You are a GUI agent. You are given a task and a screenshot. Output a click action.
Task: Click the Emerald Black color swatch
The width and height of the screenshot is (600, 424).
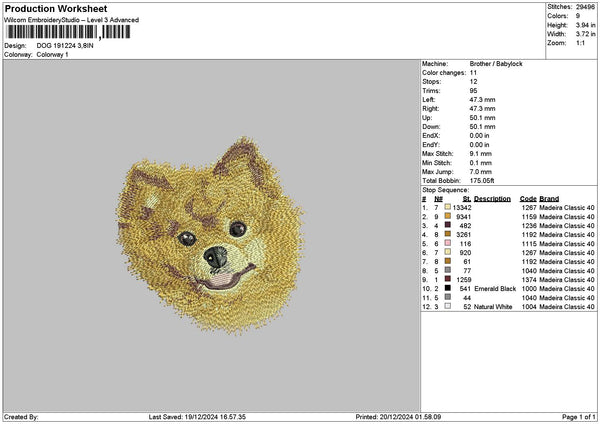[448, 288]
